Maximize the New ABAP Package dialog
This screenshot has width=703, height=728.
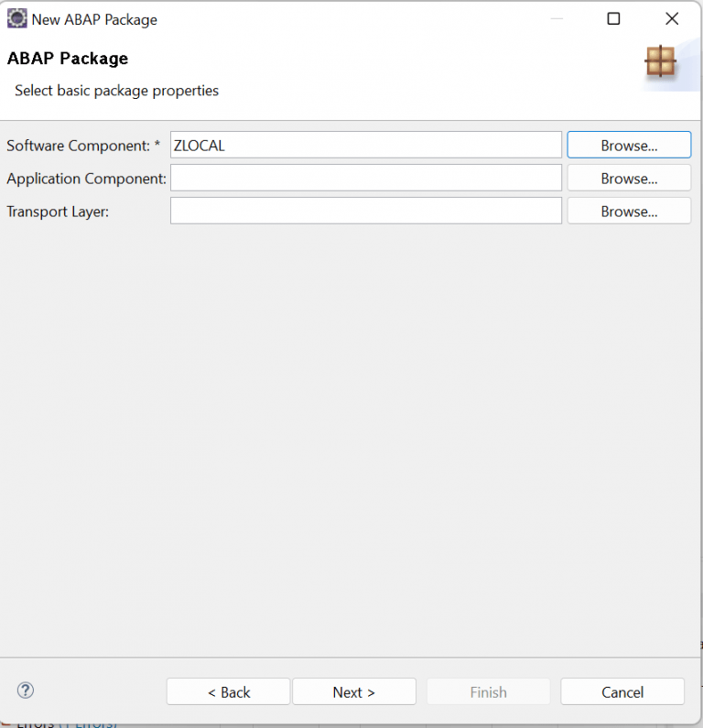point(613,18)
